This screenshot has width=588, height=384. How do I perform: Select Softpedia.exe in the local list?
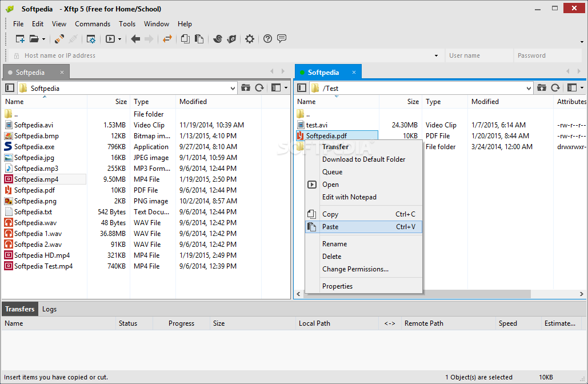pos(34,147)
